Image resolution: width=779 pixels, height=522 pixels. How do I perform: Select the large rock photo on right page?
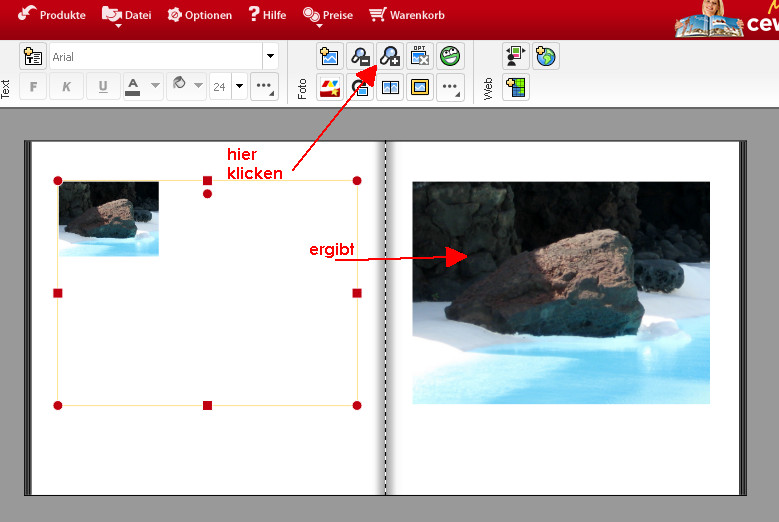tap(560, 292)
